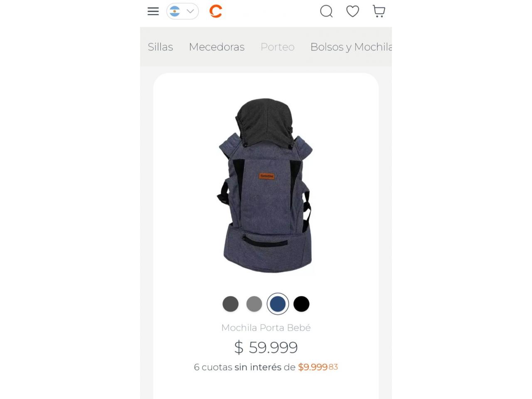Image resolution: width=532 pixels, height=399 pixels.
Task: Open the search magnifier
Action: coord(326,11)
